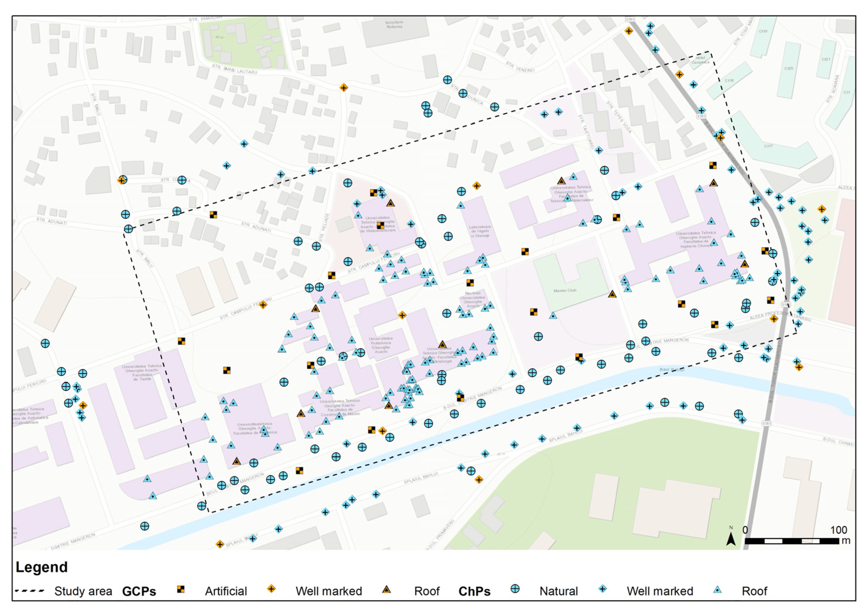Viewport: 868px width, 614px height.
Task: Click the blue Well marked ChP legend icon
Action: tap(603, 589)
